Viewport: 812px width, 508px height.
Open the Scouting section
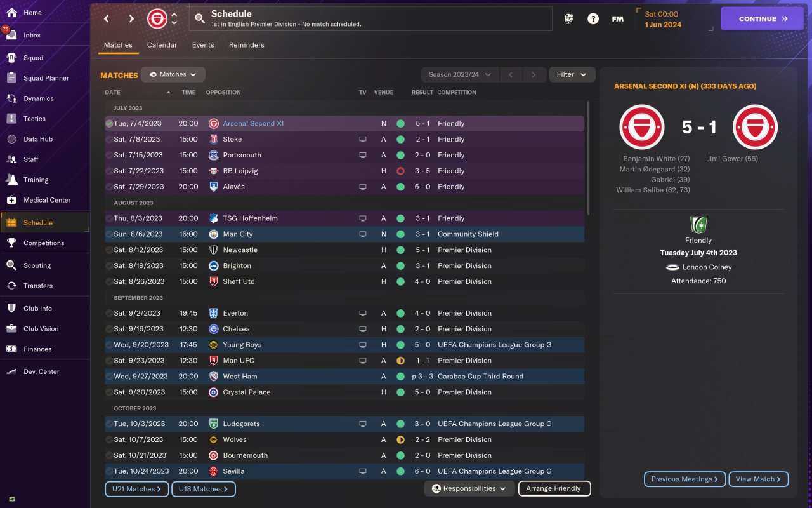(x=37, y=265)
